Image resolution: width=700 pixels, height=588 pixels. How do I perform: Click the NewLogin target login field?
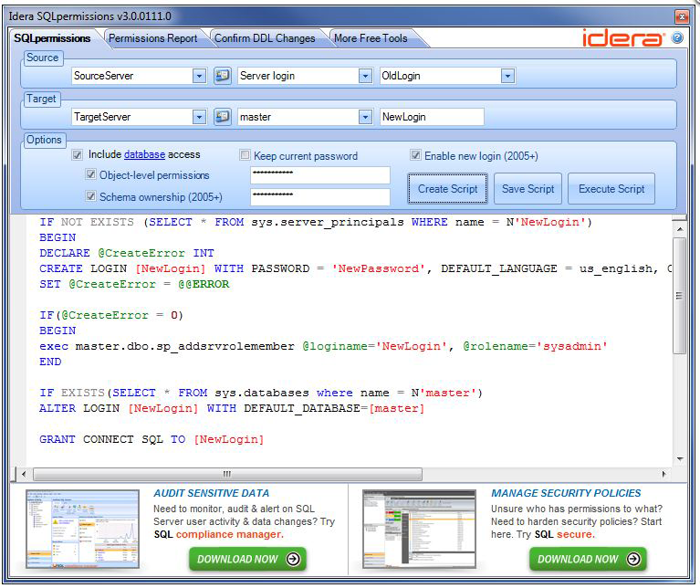click(432, 117)
